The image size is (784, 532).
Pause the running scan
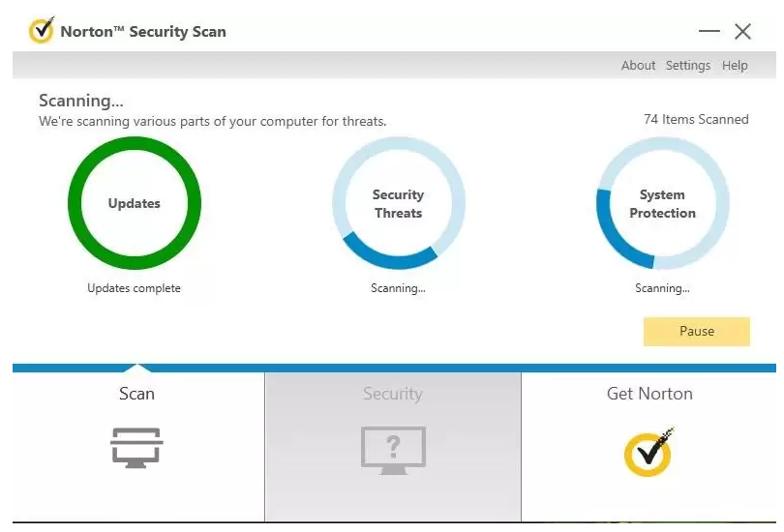(x=697, y=331)
